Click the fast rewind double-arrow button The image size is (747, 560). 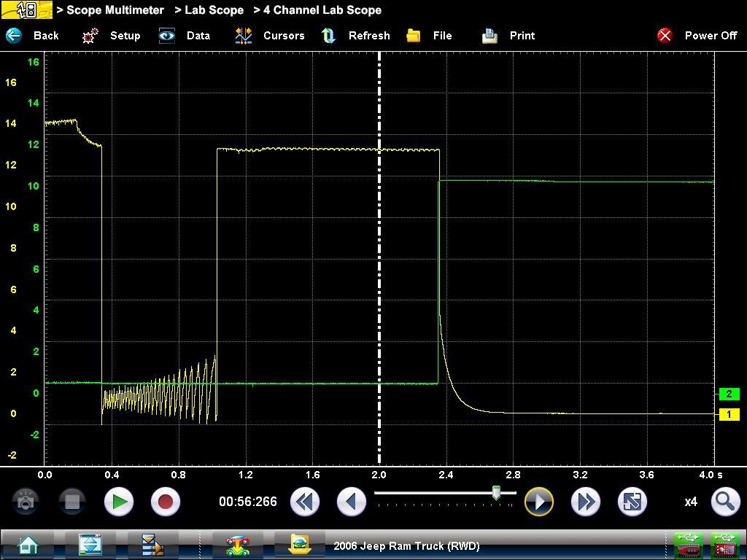tap(305, 502)
